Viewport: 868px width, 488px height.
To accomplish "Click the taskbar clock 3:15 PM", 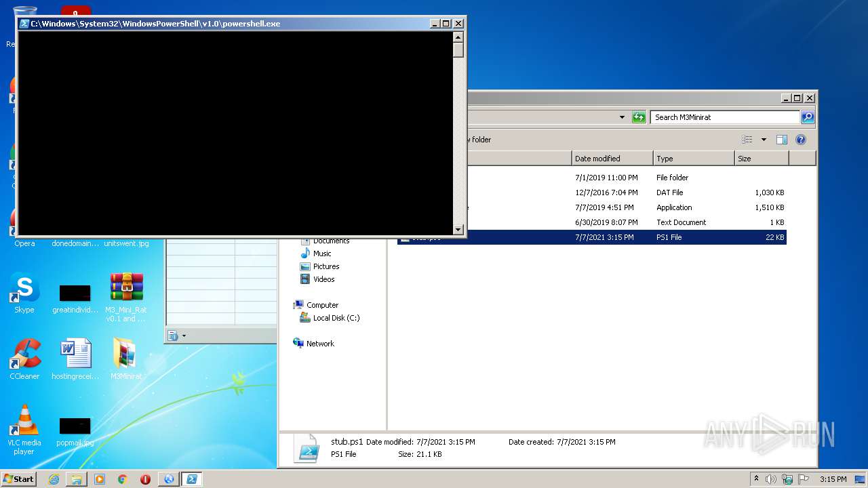I will (833, 479).
